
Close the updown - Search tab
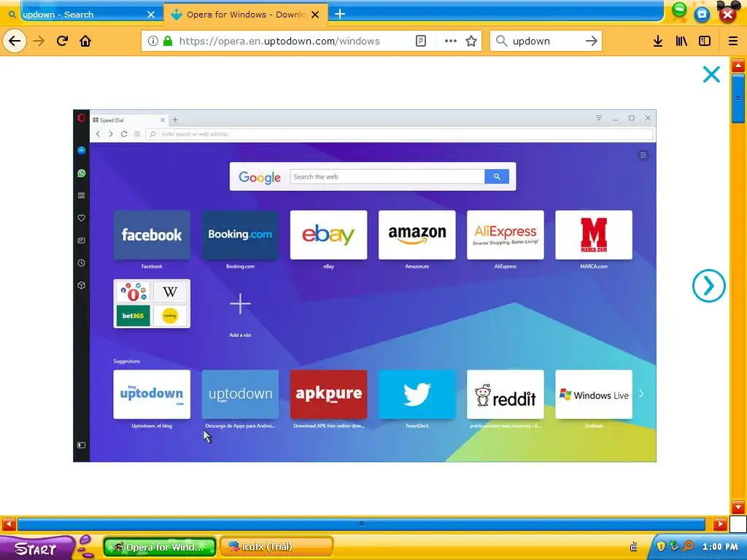coord(151,15)
